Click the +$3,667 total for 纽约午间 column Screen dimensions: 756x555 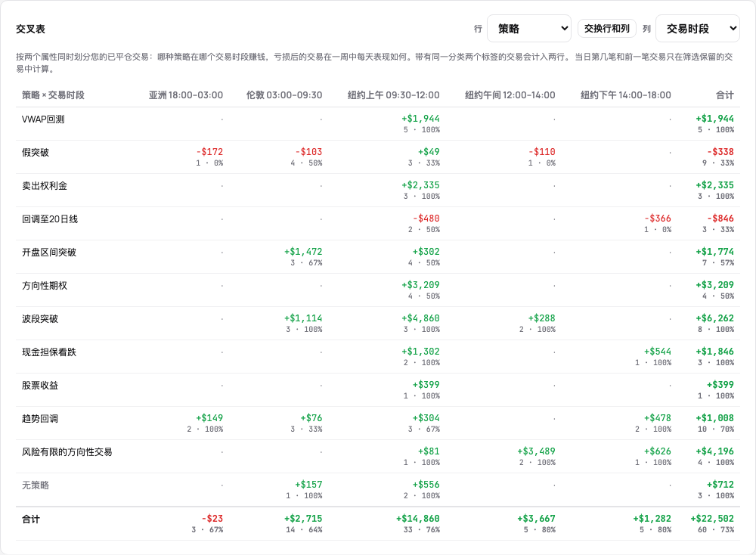point(536,519)
